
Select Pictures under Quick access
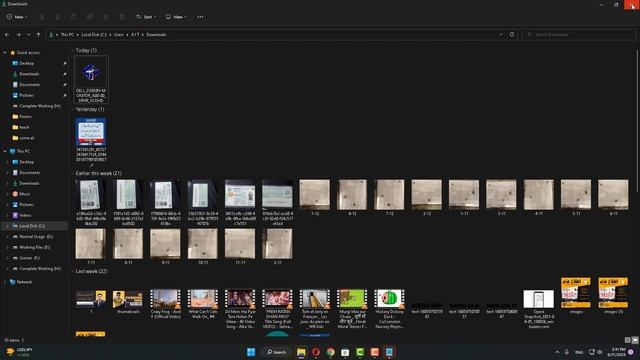[27, 95]
